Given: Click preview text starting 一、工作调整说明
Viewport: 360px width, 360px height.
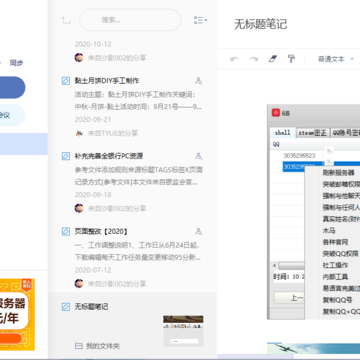Looking at the screenshot, I should tap(138, 252).
